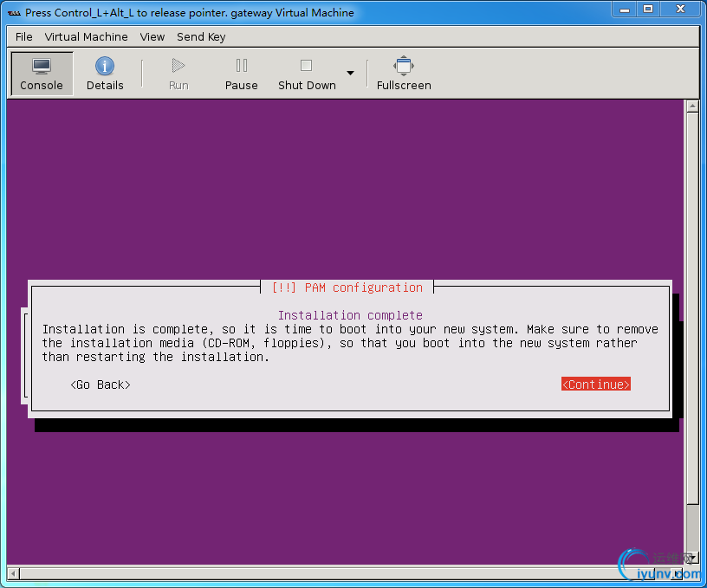Viewport: 707px width, 588px height.
Task: Open the Send Key menu
Action: pyautogui.click(x=201, y=37)
